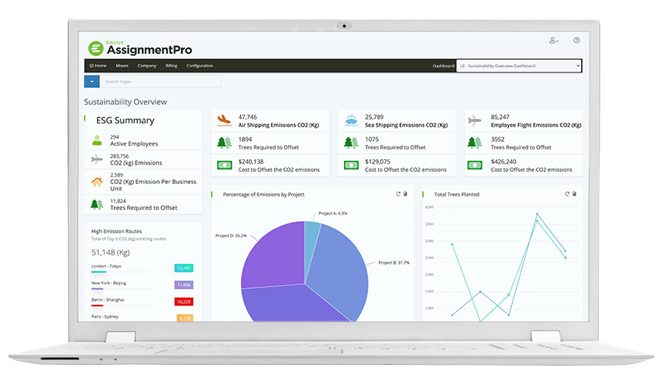Image resolution: width=659 pixels, height=379 pixels.
Task: Click the ESG Summary heading
Action: click(125, 120)
